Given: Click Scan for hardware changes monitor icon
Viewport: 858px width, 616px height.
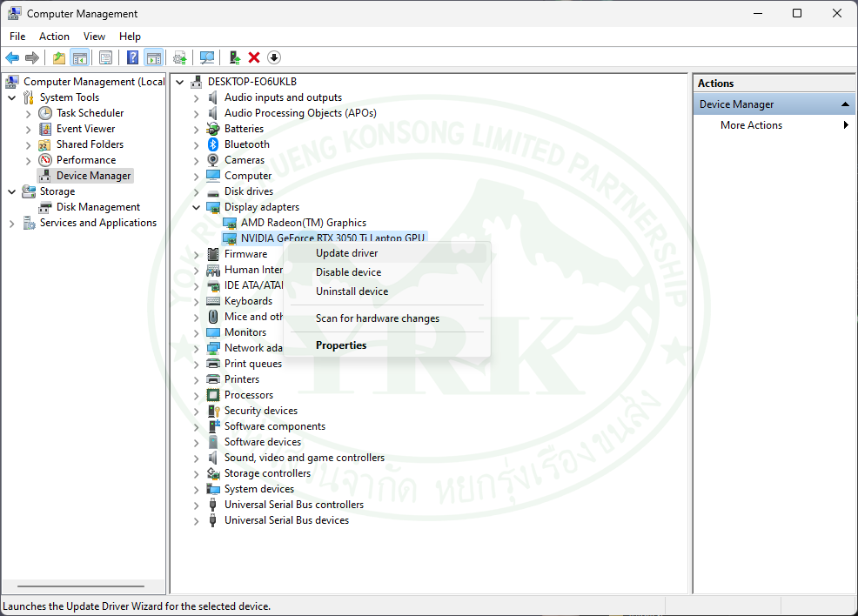Looking at the screenshot, I should [x=207, y=57].
